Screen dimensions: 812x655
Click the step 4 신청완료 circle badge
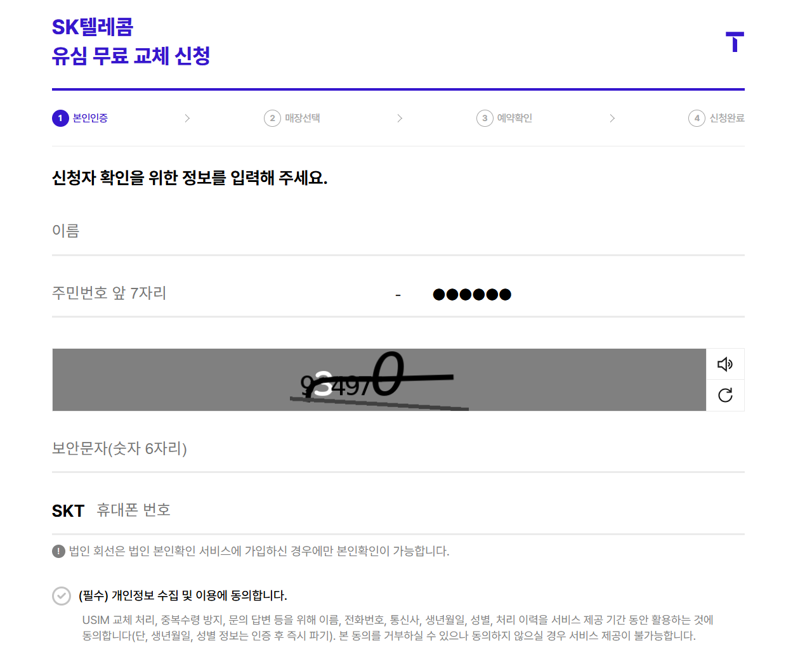[697, 118]
